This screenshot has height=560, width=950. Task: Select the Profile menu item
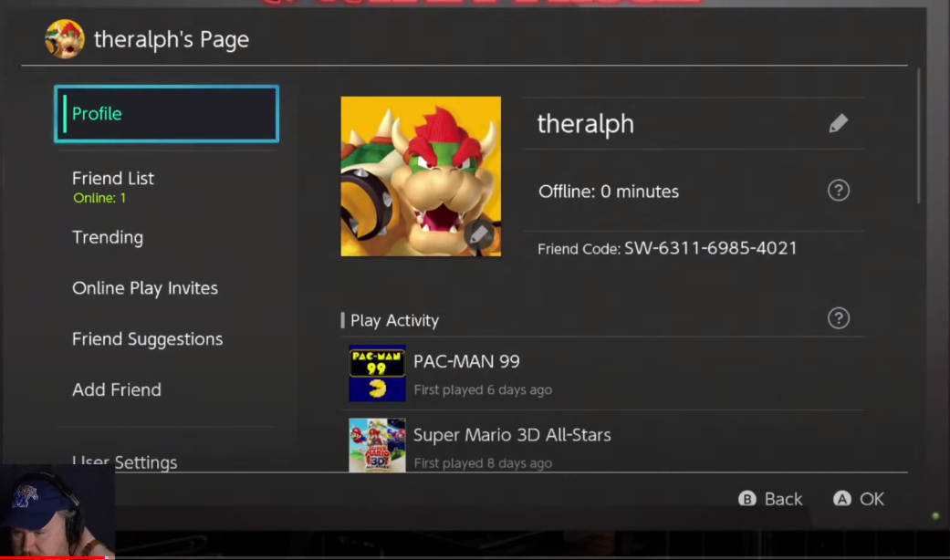click(x=167, y=114)
